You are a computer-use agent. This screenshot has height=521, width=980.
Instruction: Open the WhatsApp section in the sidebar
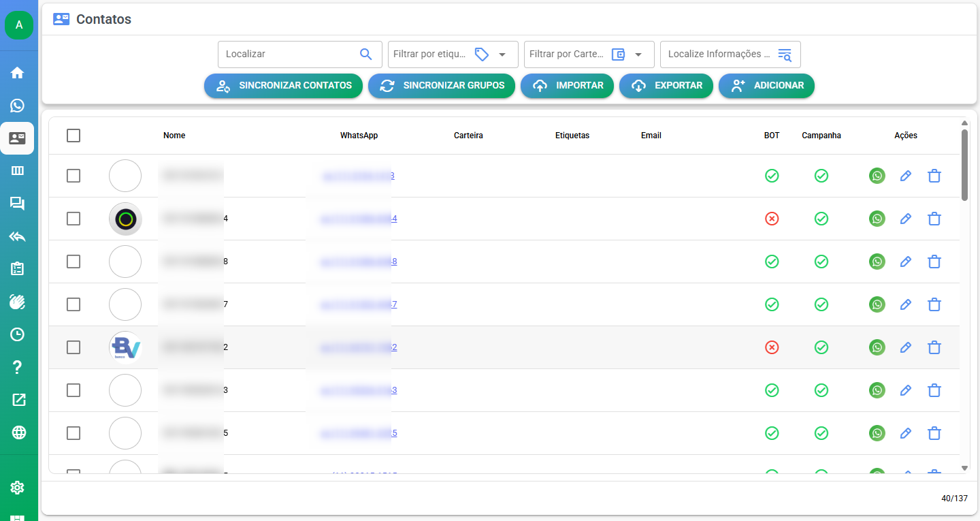[x=18, y=106]
